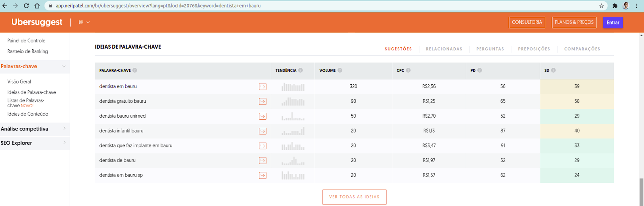Open Visão Geral in sidebar
Screen dimensions: 644x206
19,82
